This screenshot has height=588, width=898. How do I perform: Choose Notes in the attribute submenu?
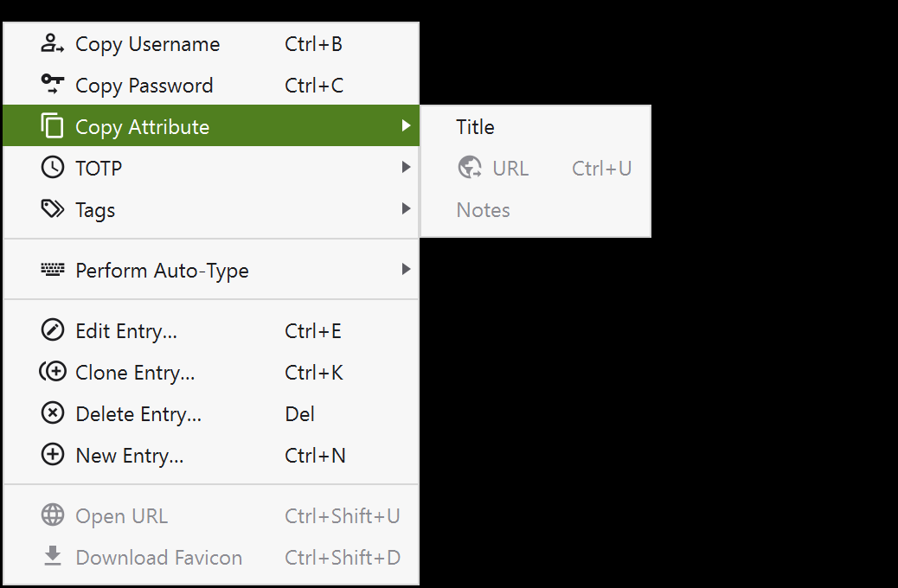(x=483, y=209)
